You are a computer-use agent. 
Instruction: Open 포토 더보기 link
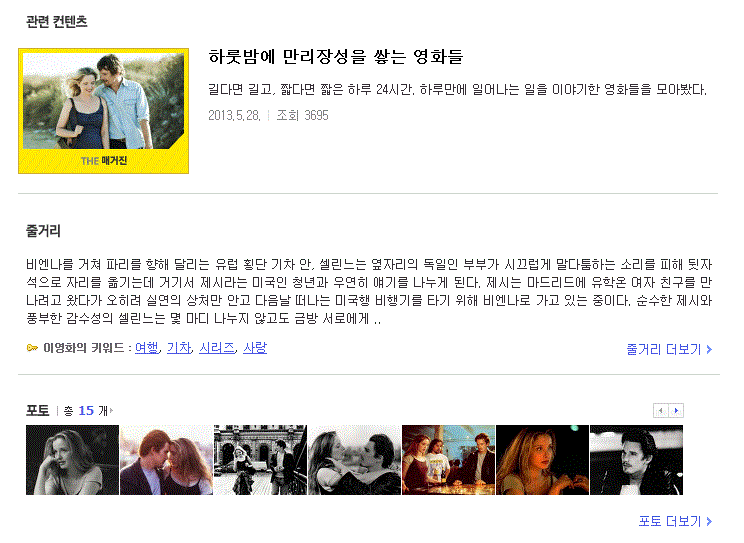675,521
